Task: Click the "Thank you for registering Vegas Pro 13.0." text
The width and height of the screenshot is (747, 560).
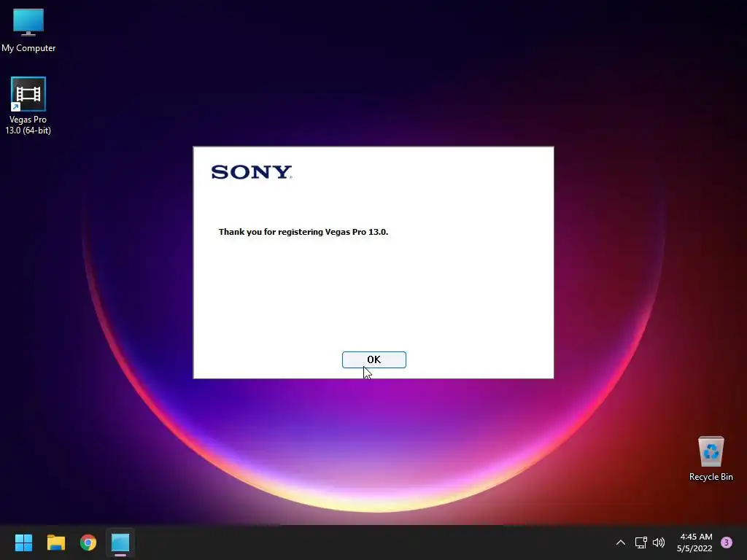Action: click(303, 232)
